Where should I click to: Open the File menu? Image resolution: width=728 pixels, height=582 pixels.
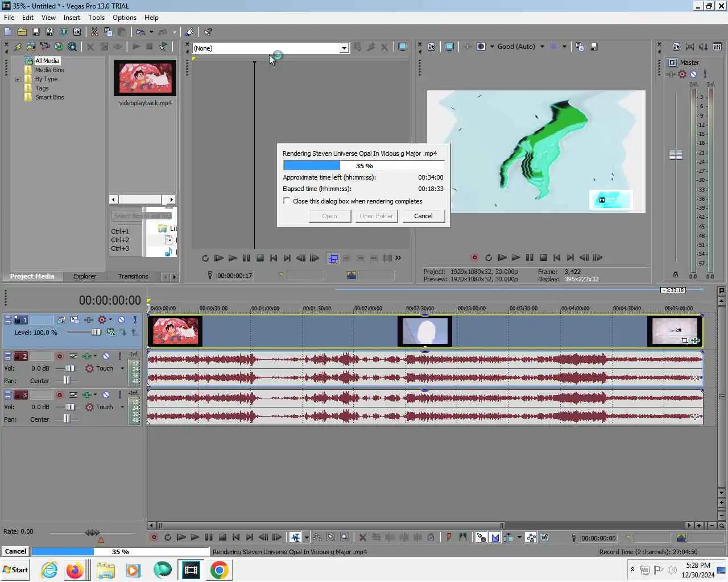9,18
